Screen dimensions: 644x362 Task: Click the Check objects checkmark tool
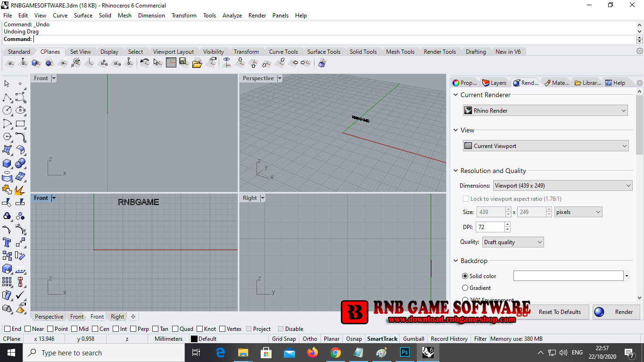pos(20,295)
